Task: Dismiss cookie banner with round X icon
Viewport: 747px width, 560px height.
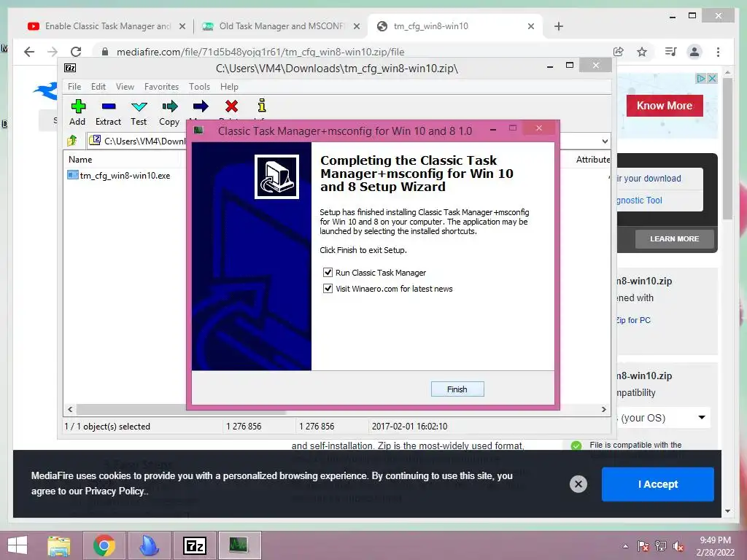Action: 578,484
